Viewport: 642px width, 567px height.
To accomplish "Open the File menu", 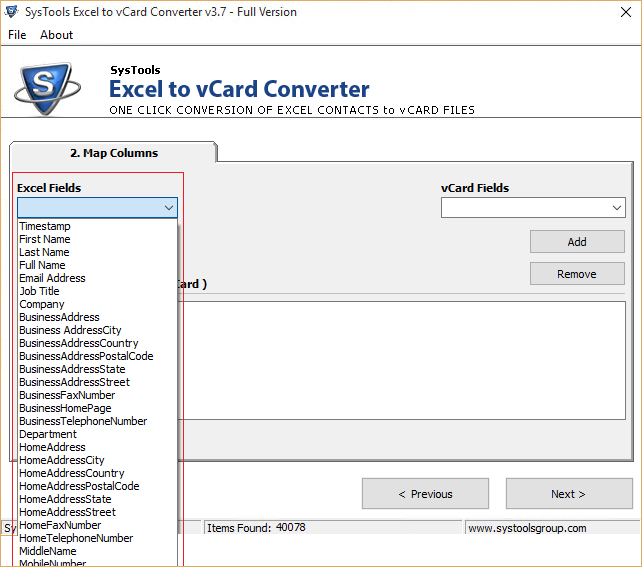I will tap(17, 35).
